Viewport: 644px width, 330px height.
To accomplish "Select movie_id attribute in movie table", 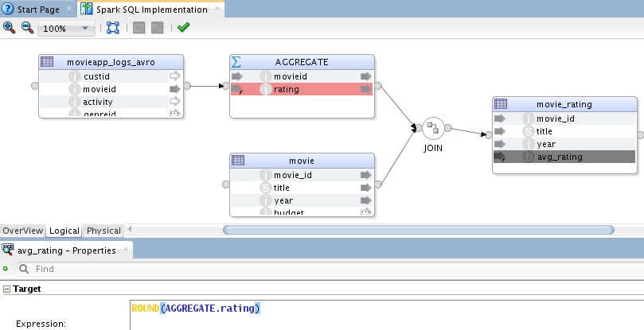I will (302, 175).
